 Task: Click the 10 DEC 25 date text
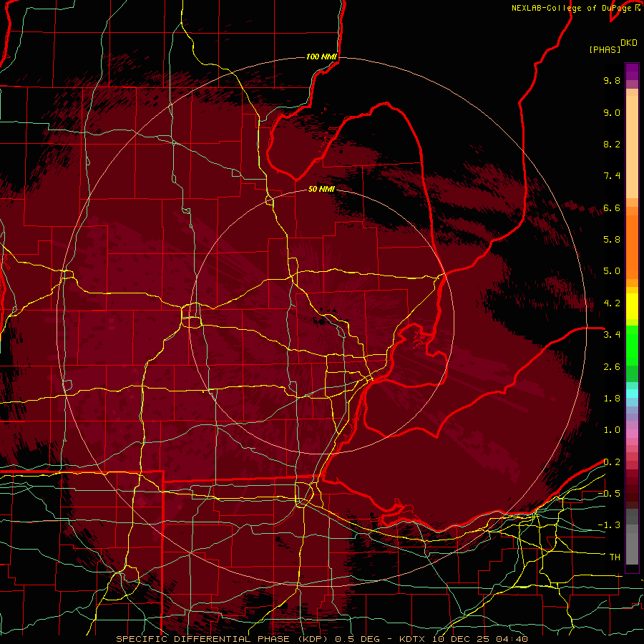pyautogui.click(x=459, y=639)
